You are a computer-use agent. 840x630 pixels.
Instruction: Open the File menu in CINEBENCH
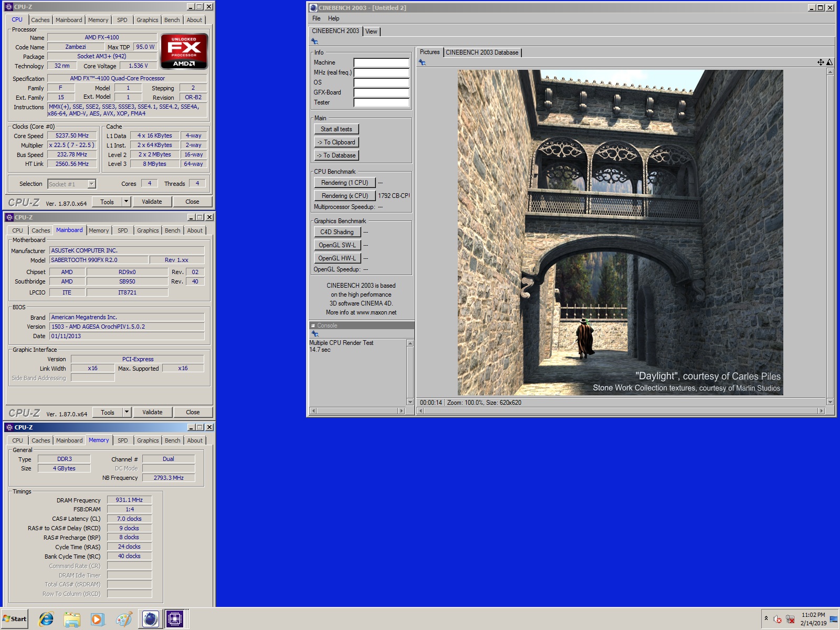[x=317, y=18]
